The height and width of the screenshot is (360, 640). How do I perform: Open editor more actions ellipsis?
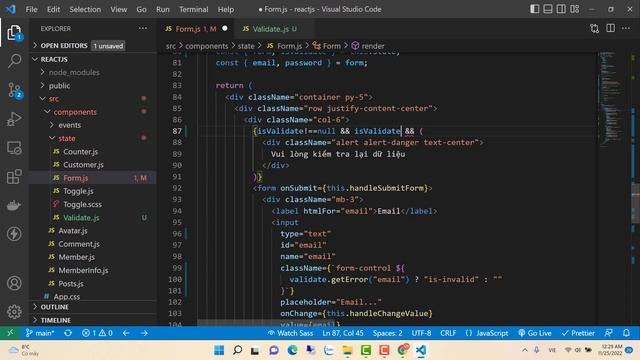click(626, 28)
